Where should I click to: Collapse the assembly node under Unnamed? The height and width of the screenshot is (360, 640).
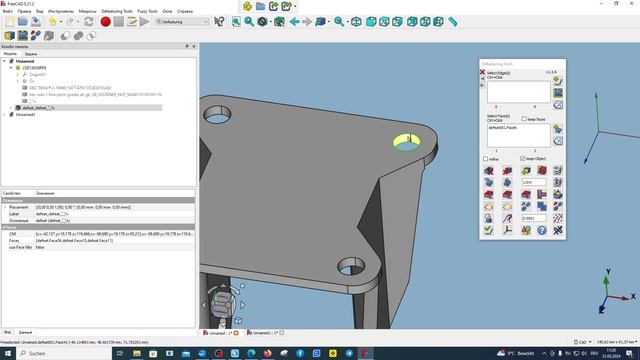(11, 68)
